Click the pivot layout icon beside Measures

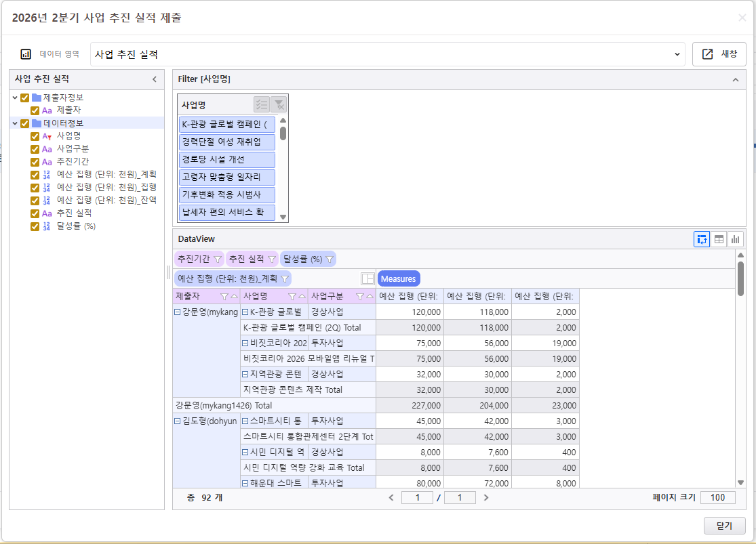pos(367,278)
